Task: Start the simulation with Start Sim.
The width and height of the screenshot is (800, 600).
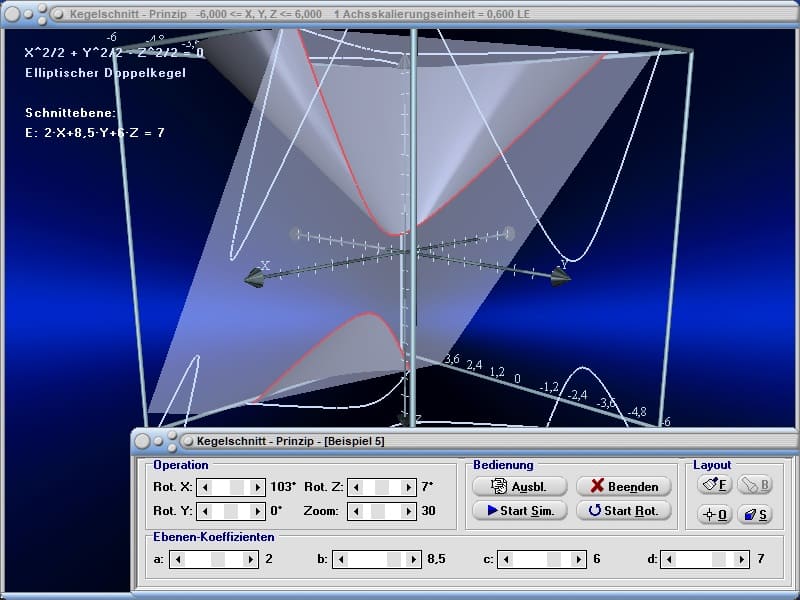Action: 519,510
